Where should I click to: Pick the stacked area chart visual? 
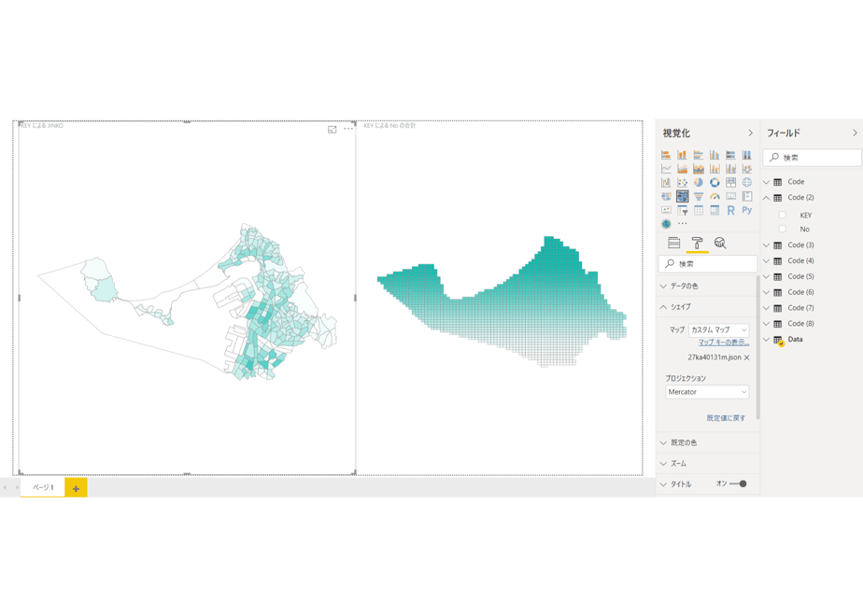[699, 168]
